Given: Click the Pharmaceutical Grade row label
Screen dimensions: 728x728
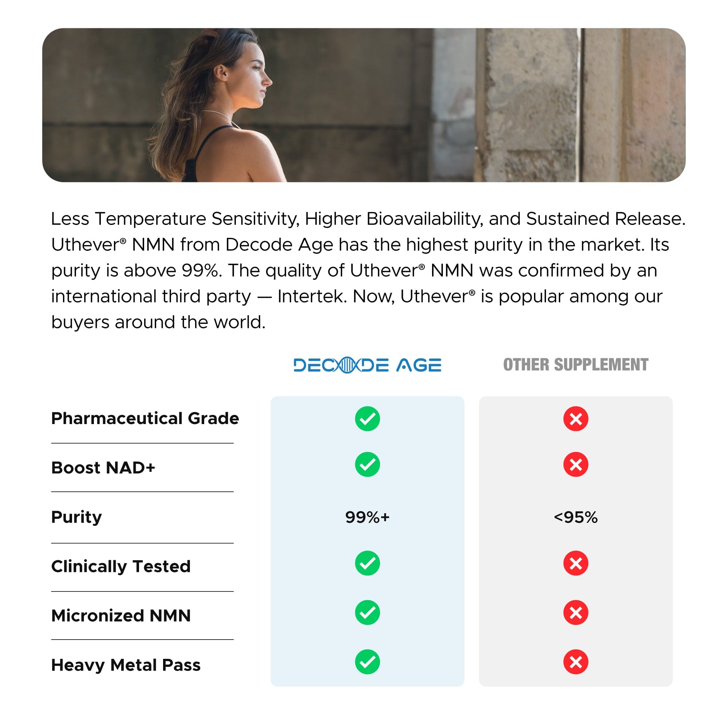Looking at the screenshot, I should (x=145, y=418).
